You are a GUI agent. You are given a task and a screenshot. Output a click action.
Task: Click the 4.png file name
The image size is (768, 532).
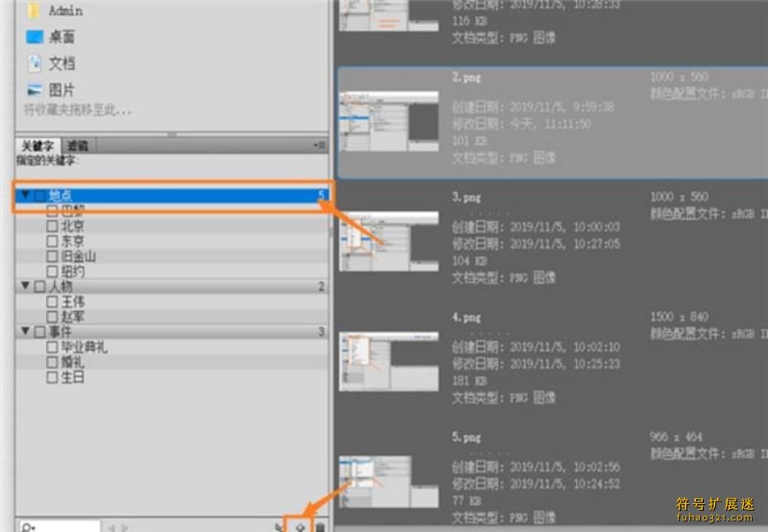coord(467,318)
